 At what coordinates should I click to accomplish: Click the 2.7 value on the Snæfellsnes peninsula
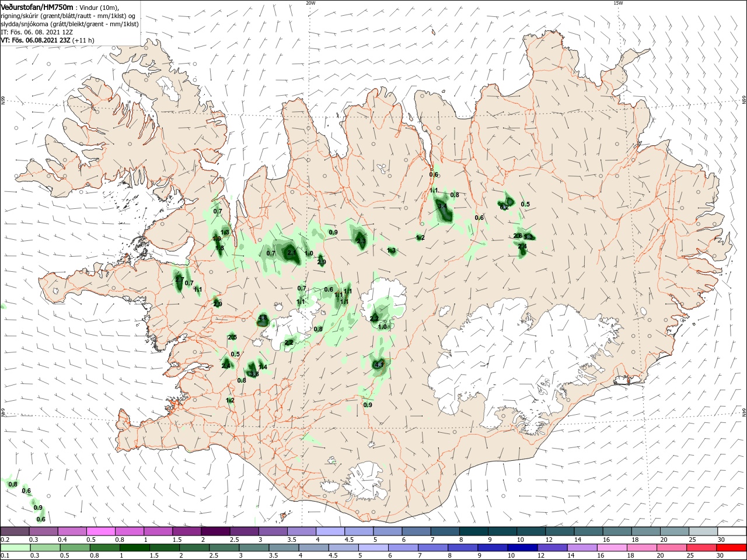[179, 280]
